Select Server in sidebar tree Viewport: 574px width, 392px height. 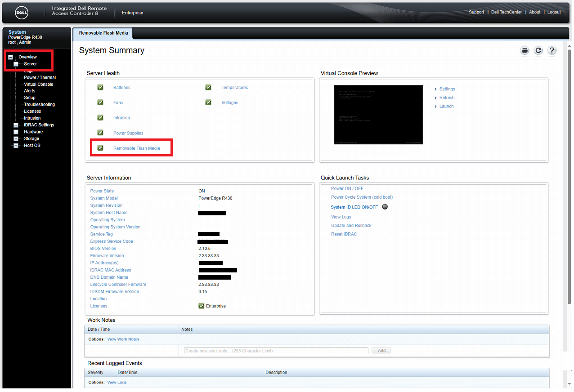pos(30,64)
